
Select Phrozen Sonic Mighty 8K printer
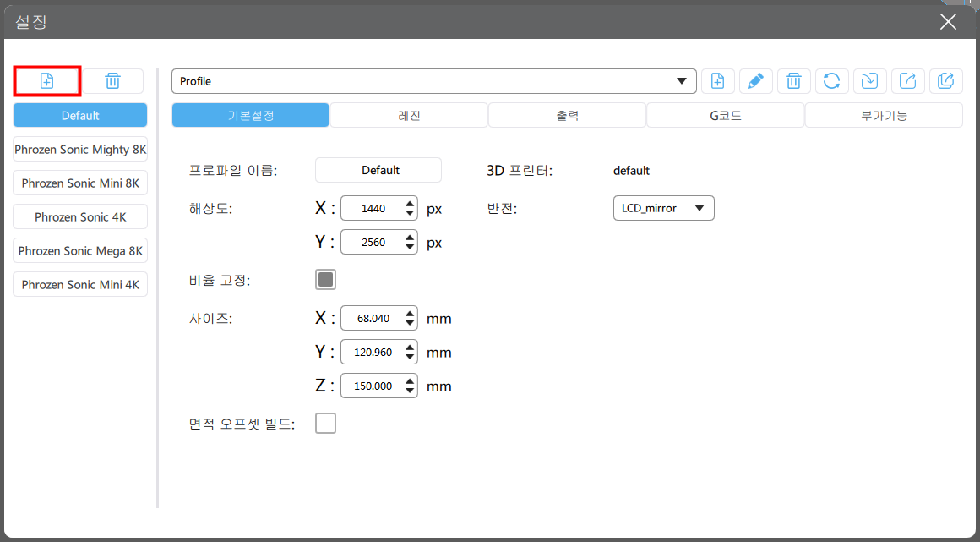[x=80, y=150]
